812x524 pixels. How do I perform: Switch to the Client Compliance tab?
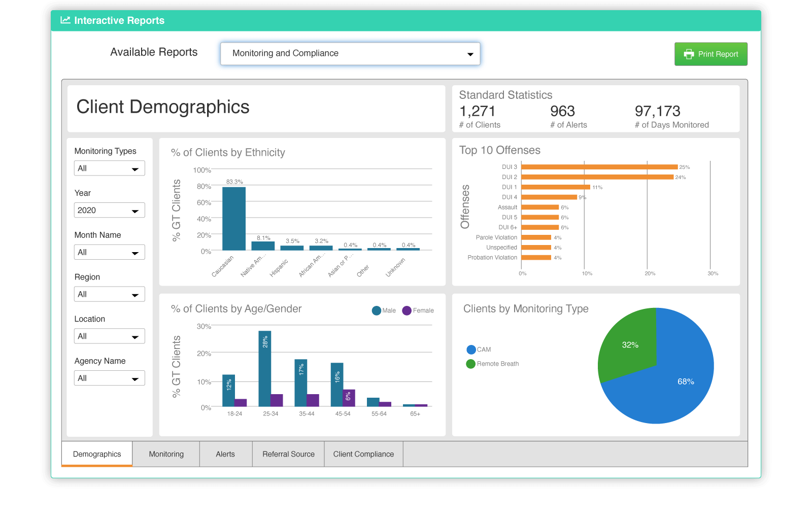(x=363, y=454)
